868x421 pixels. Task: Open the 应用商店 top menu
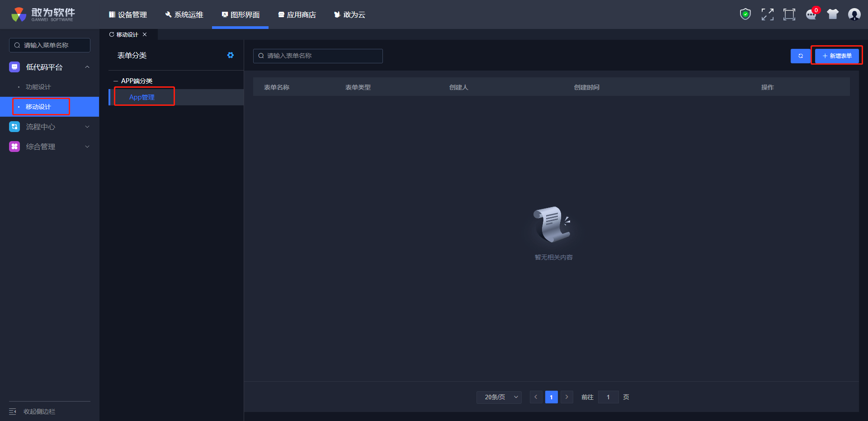point(297,14)
